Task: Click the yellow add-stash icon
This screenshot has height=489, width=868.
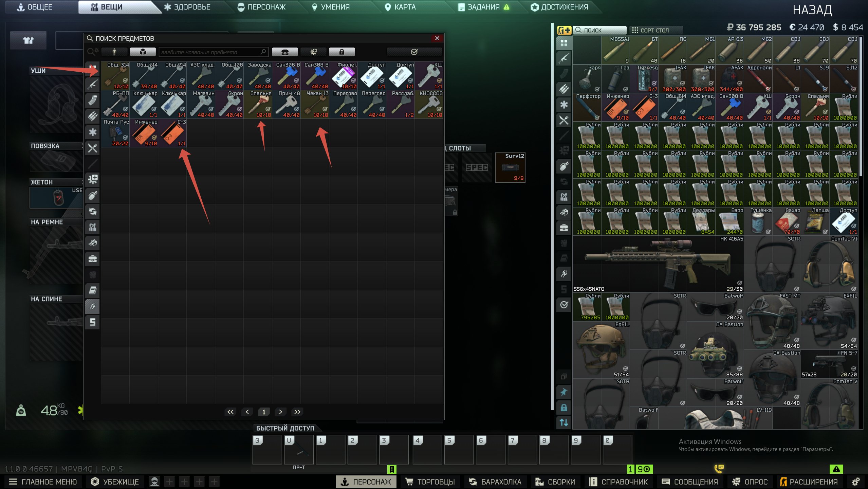Action: pyautogui.click(x=564, y=30)
